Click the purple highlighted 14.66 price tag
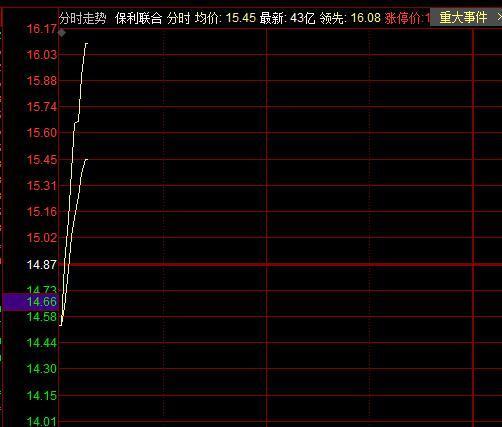 pyautogui.click(x=30, y=302)
